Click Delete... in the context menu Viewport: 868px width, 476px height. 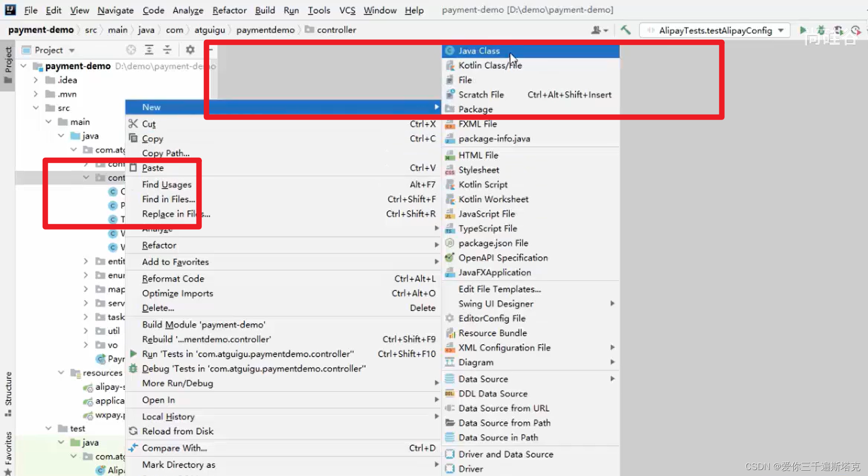283,308
